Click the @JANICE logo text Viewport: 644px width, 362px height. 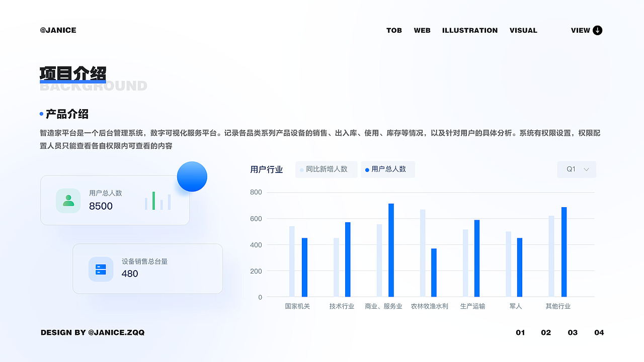(58, 30)
